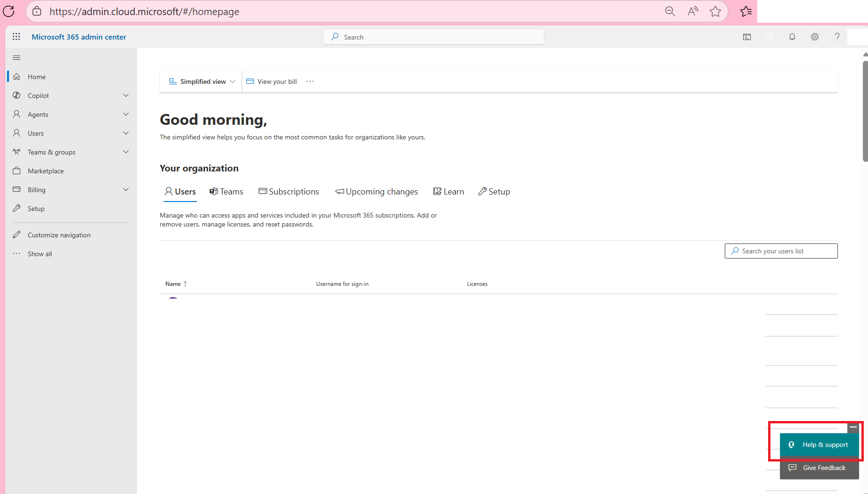Viewport: 868px width, 494px height.
Task: Click the Username for sign-in column header
Action: point(342,284)
